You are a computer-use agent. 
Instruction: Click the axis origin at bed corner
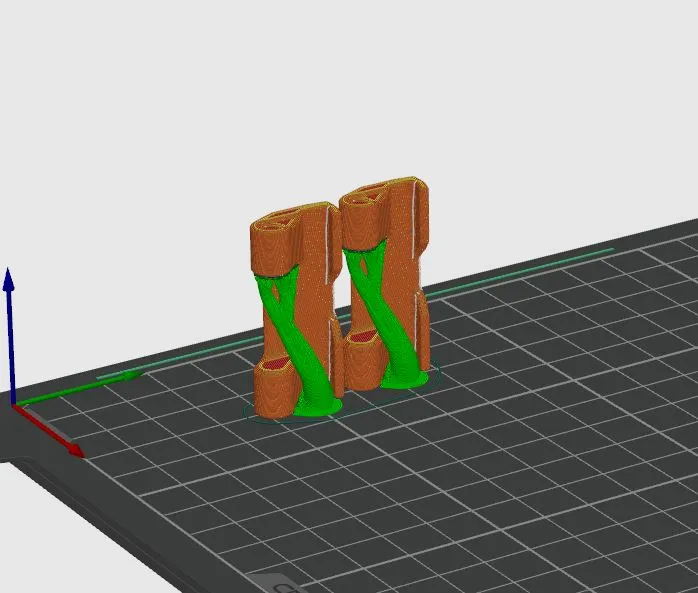pos(14,405)
